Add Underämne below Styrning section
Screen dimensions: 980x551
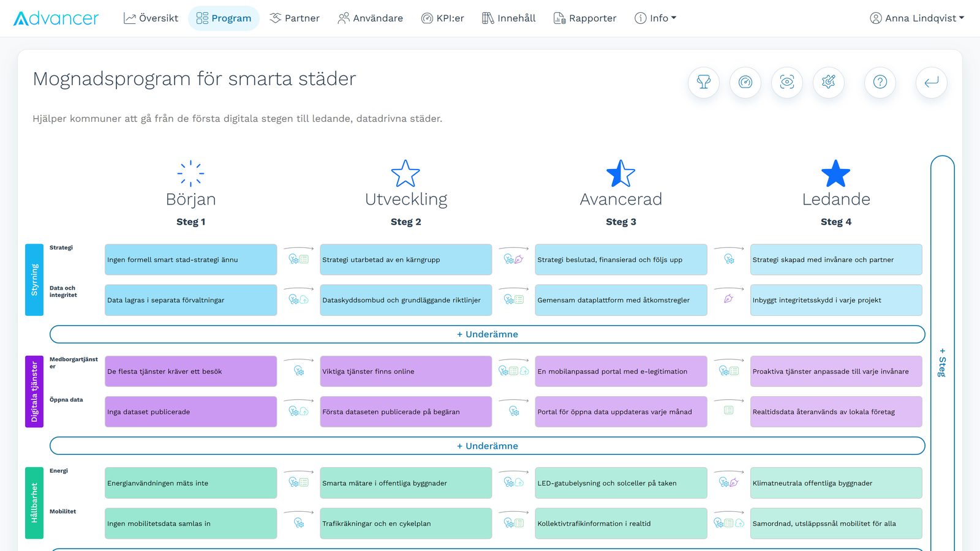(x=488, y=334)
